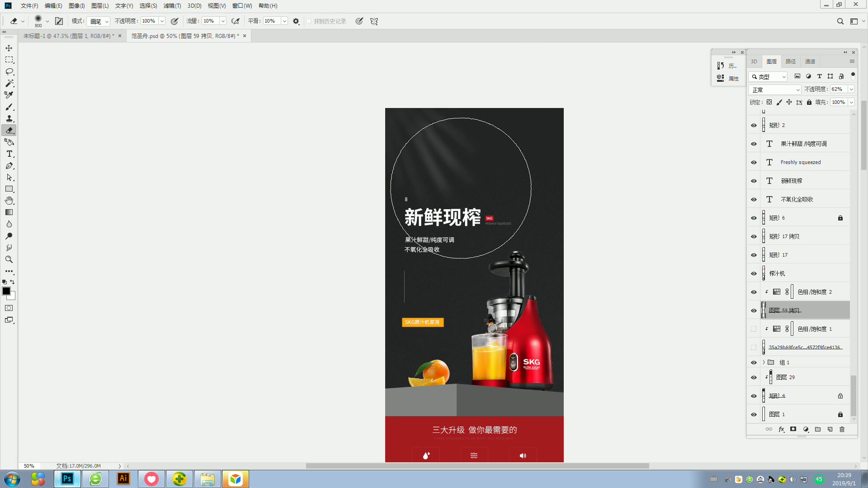Select the Rectangle shape tool
Screen dimensions: 868x488
(9, 189)
